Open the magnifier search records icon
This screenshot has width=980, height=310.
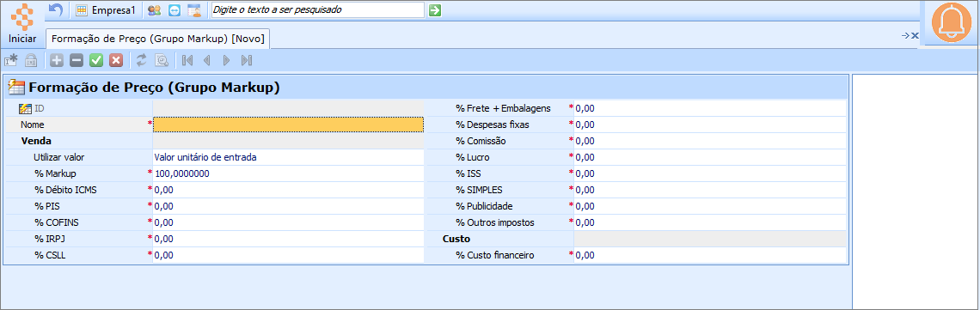click(x=162, y=60)
